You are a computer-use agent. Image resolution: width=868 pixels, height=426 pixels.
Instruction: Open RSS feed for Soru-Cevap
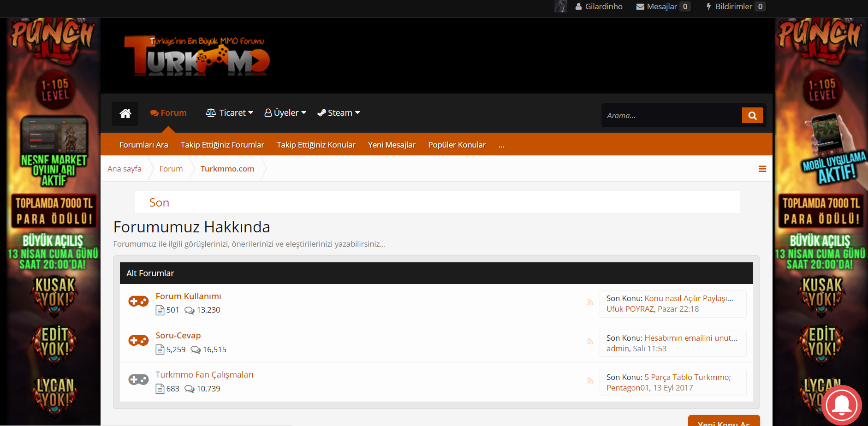coord(590,342)
